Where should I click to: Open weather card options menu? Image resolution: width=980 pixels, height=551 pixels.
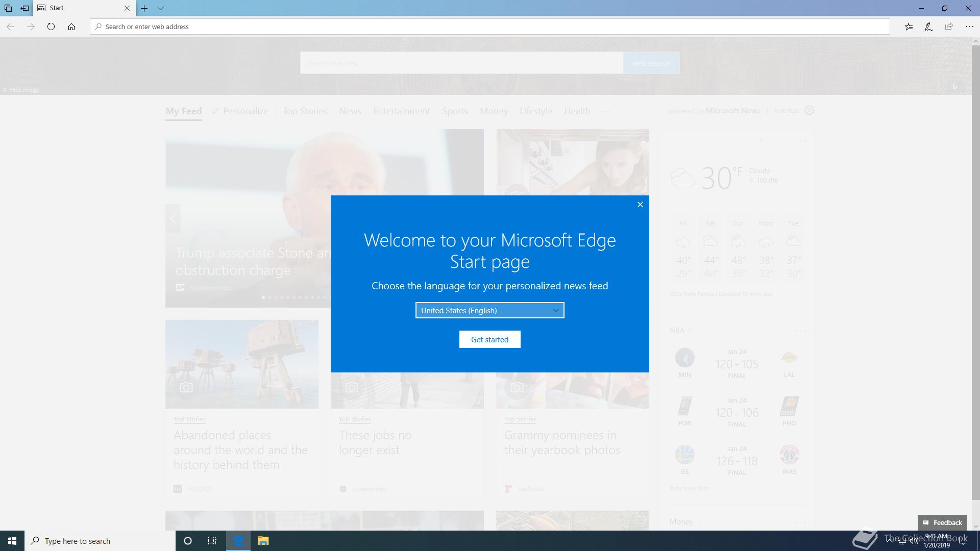point(800,140)
